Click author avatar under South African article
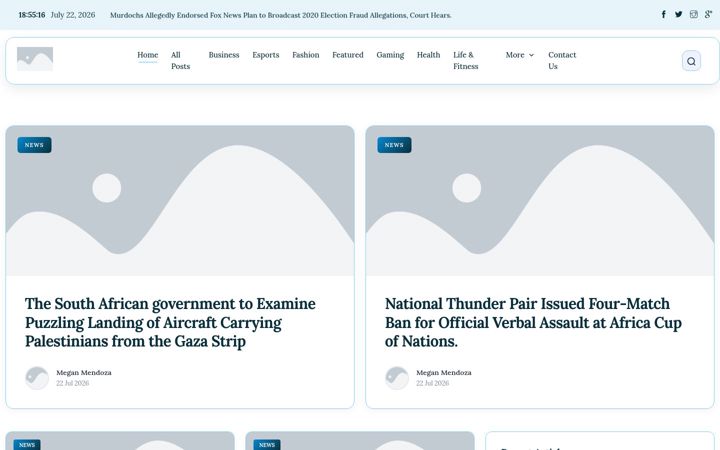Screen dimensions: 720x450 click(x=37, y=378)
